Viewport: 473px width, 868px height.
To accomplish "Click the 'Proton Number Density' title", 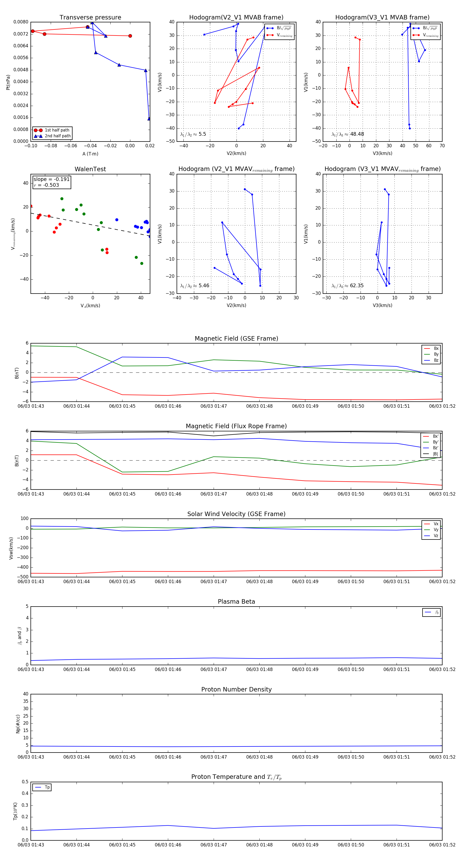I will 236,689.
